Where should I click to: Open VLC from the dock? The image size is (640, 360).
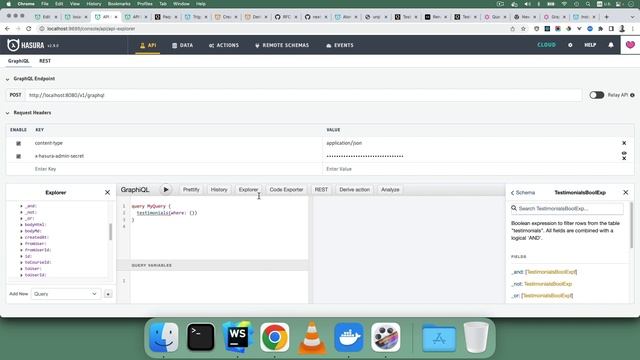(x=312, y=337)
